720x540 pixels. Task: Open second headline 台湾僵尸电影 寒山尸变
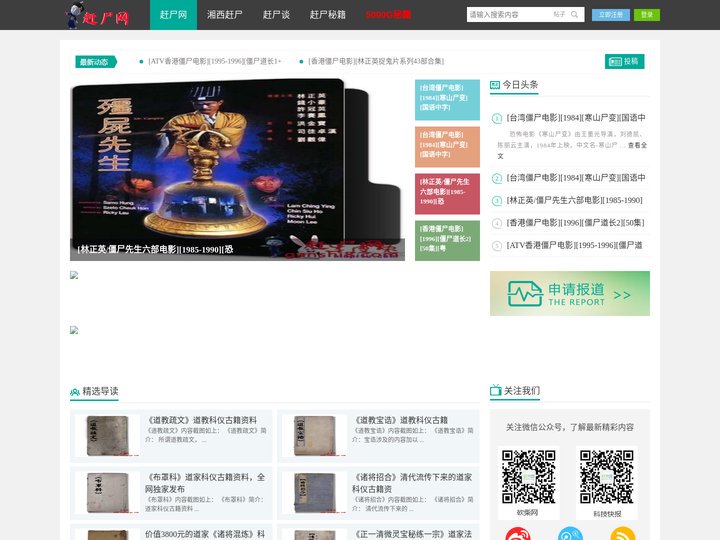576,178
